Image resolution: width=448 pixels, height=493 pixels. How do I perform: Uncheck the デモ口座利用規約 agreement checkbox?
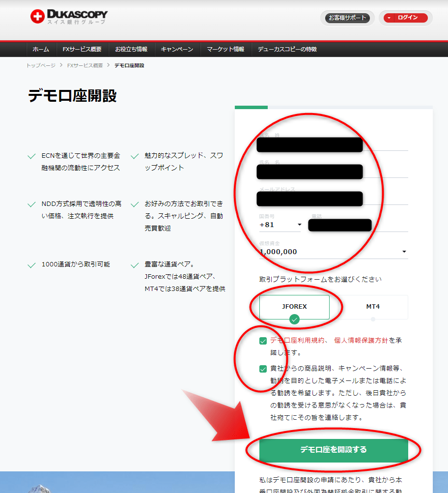click(263, 340)
